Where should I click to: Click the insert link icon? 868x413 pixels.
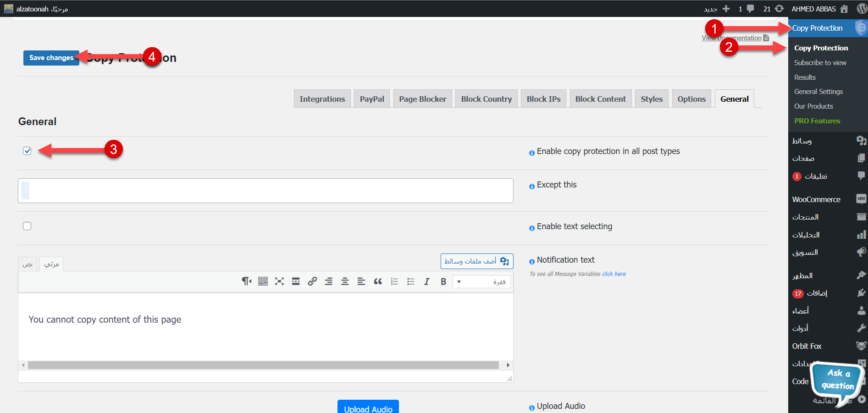pos(312,281)
